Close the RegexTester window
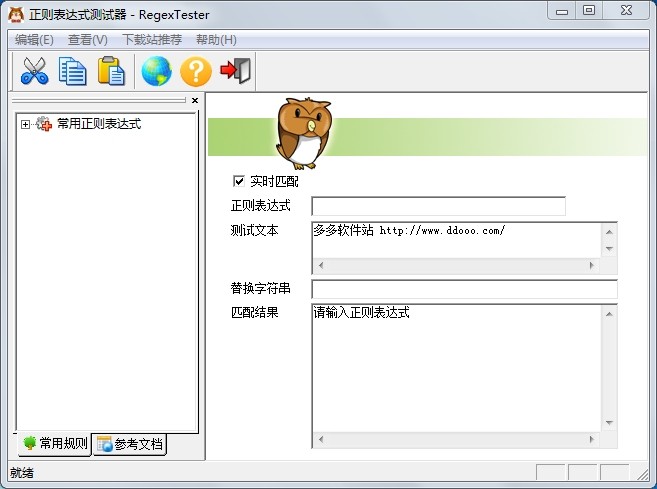Viewport: 657px width, 489px height. click(x=626, y=10)
